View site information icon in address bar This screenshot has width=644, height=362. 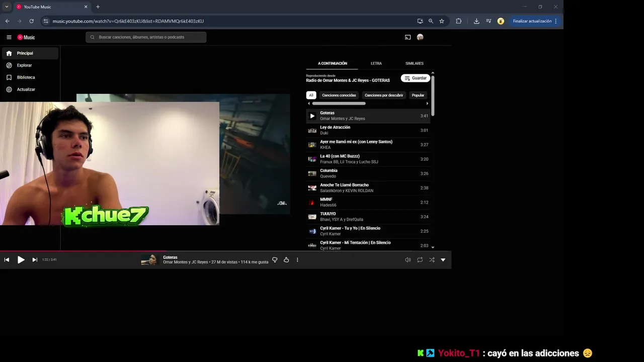(x=46, y=21)
